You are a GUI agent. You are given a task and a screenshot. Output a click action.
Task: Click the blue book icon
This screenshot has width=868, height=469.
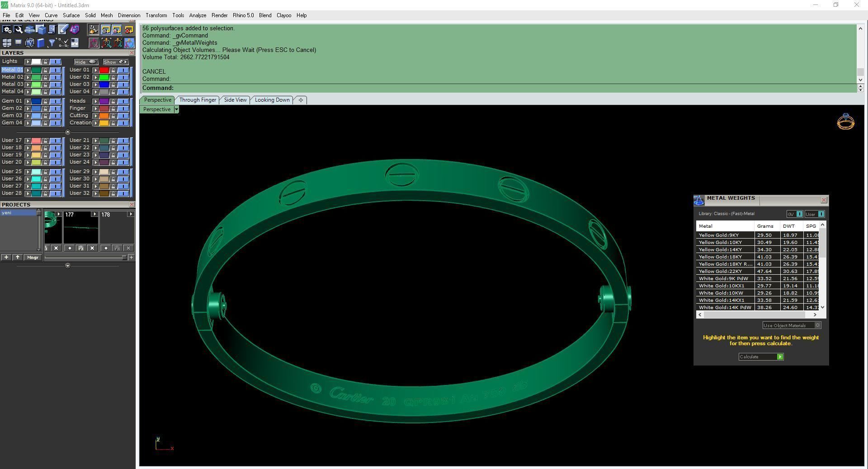[41, 43]
